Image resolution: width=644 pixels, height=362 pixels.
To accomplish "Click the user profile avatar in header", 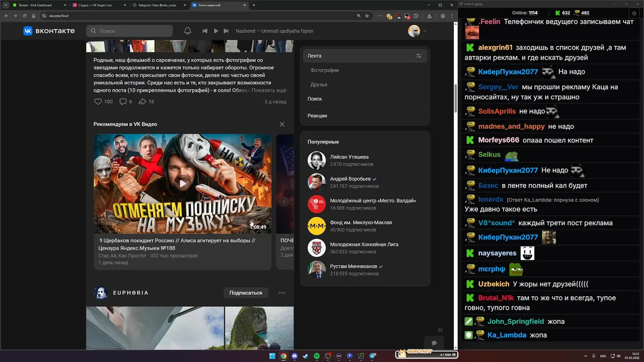I will (x=414, y=31).
